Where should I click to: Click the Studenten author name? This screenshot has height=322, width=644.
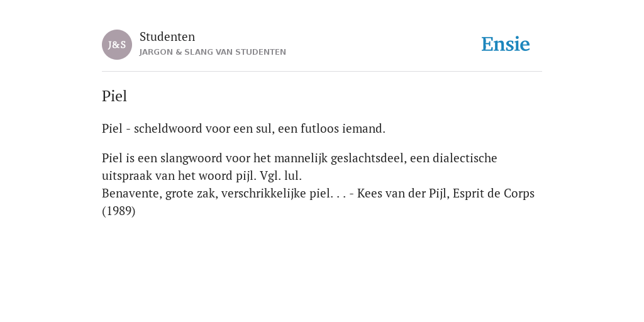click(167, 36)
